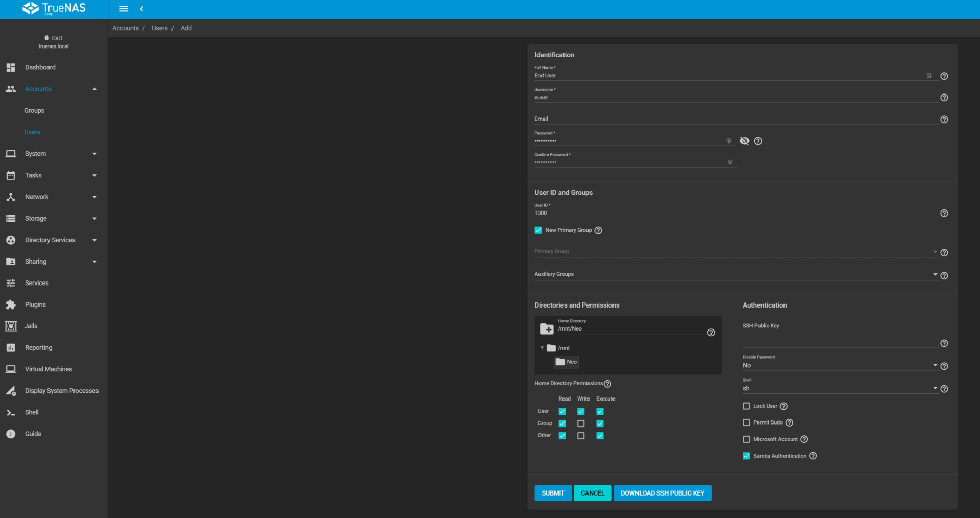Click Accounts breadcrumb link
Image resolution: width=980 pixels, height=518 pixels.
pyautogui.click(x=126, y=28)
